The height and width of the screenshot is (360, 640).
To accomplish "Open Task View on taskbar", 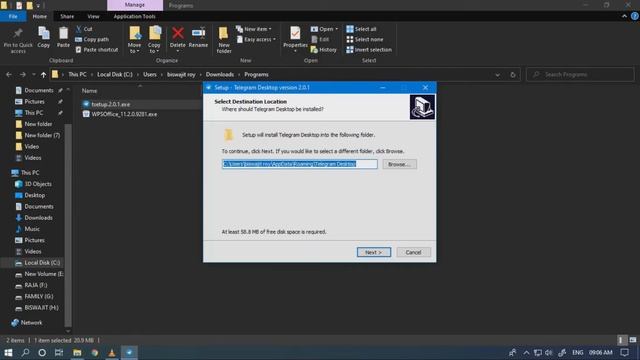I will point(59,352).
